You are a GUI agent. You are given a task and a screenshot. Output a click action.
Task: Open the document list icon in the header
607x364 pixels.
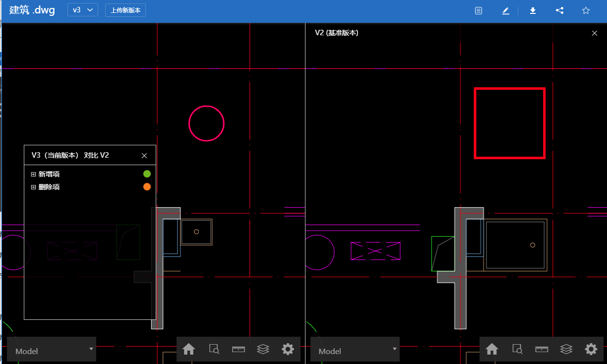(479, 10)
